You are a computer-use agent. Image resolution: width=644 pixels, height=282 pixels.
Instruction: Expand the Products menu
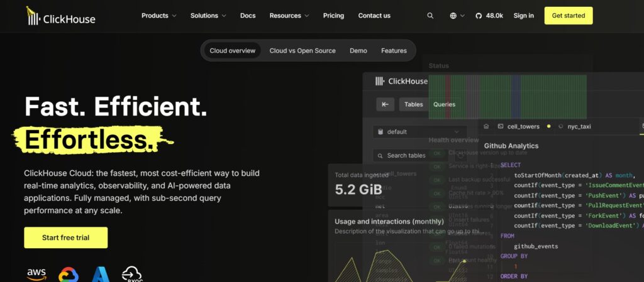(x=158, y=16)
